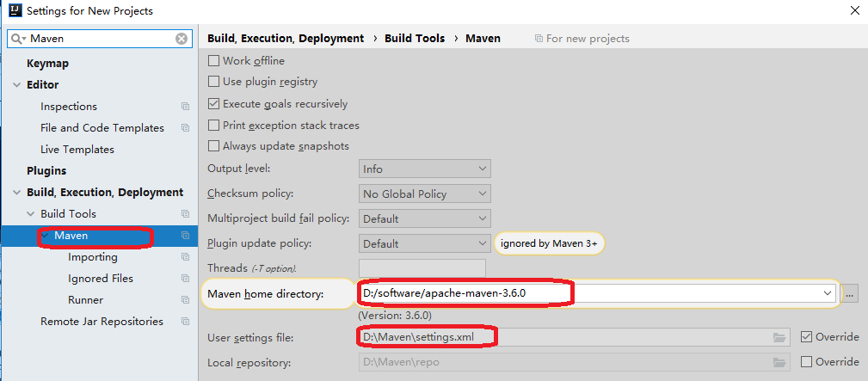The image size is (868, 381).
Task: Open the Keymap settings page
Action: pos(47,64)
